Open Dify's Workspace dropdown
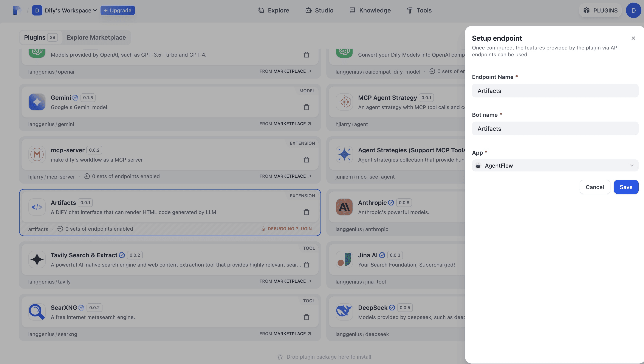 pos(65,11)
